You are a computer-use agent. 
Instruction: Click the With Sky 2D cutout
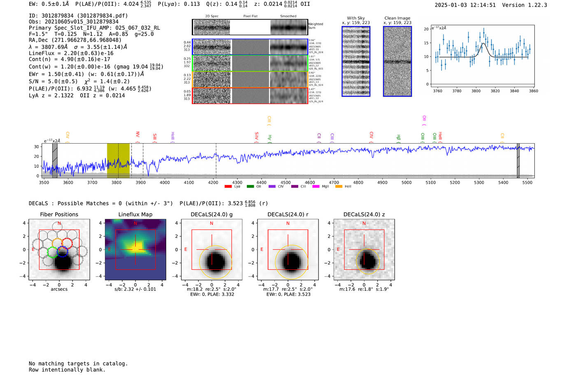click(356, 61)
